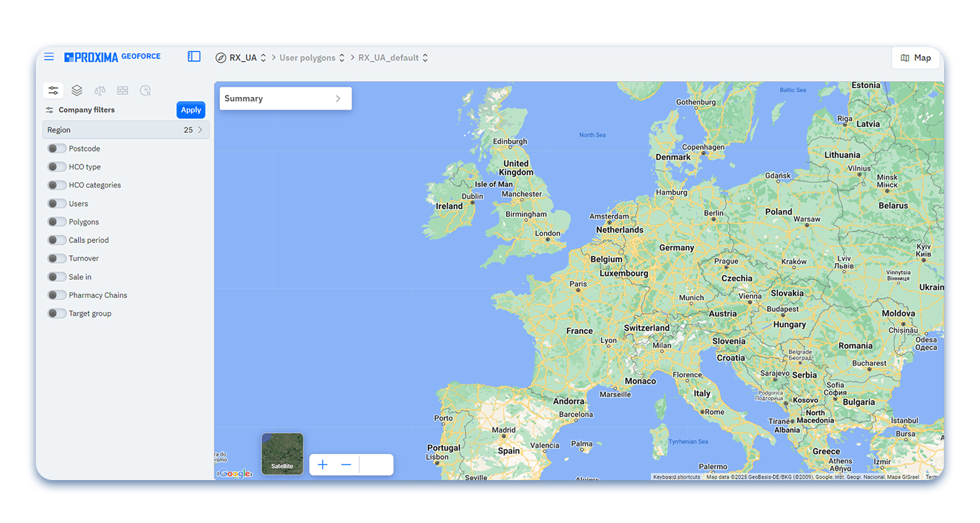This screenshot has width=980, height=523.
Task: Click the Proxima Geoforce logo
Action: (112, 57)
